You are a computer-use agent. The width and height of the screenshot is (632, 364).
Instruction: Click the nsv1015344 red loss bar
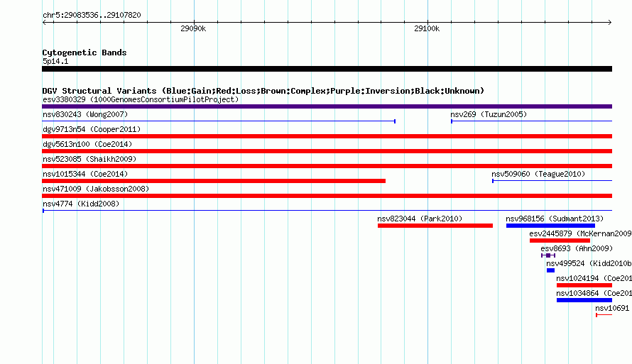pos(214,181)
